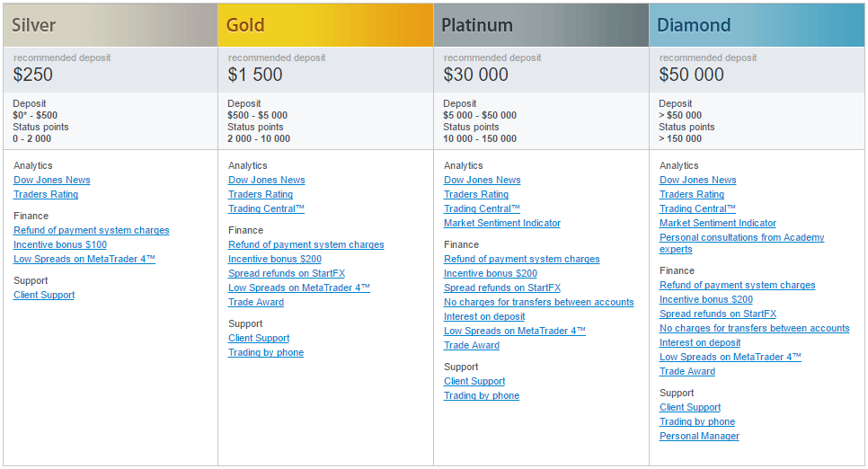The height and width of the screenshot is (469, 868).
Task: Click Gold's Refund of payment system charges
Action: (306, 244)
